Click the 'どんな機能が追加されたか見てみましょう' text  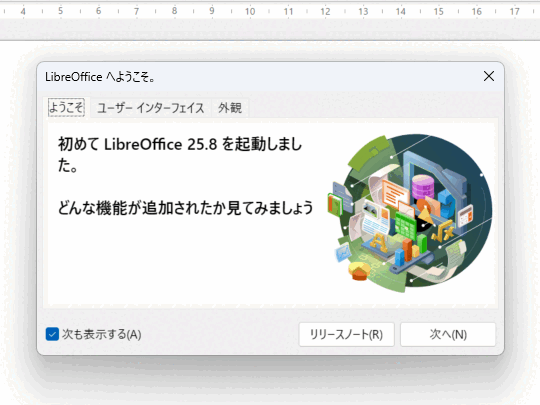[185, 208]
